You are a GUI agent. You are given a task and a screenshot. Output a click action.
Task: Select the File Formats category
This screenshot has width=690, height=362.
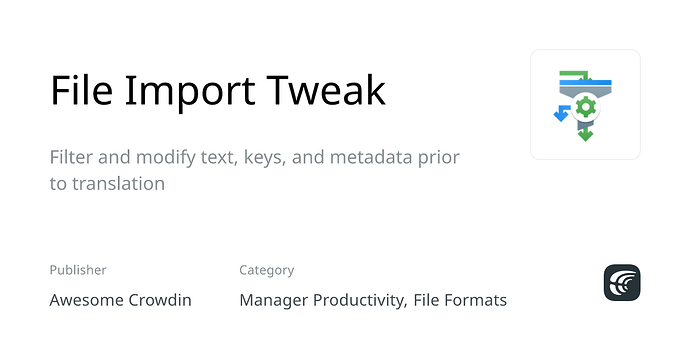[460, 300]
